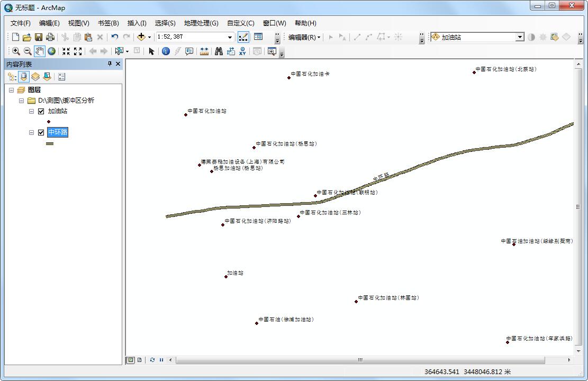This screenshot has height=381, width=588.
Task: Collapse the 加油站 layer legend
Action: click(x=32, y=111)
